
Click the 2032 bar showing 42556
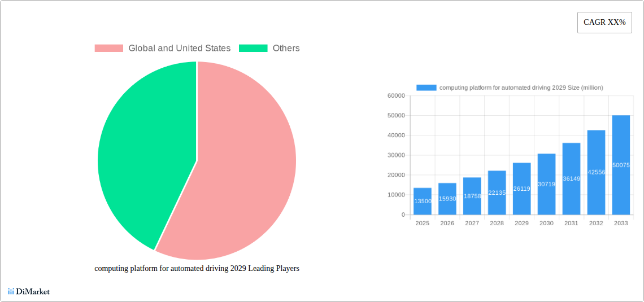tap(596, 172)
